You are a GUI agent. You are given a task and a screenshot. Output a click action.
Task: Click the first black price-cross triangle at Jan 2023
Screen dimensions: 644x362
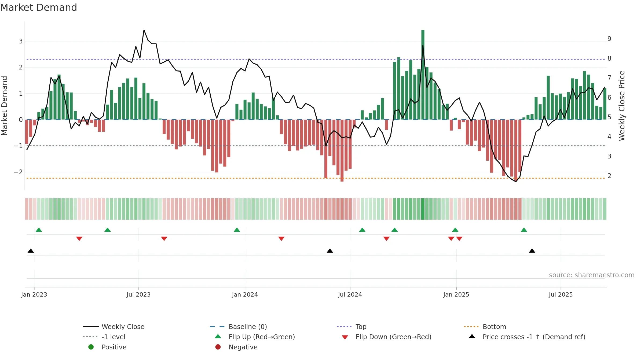[31, 251]
